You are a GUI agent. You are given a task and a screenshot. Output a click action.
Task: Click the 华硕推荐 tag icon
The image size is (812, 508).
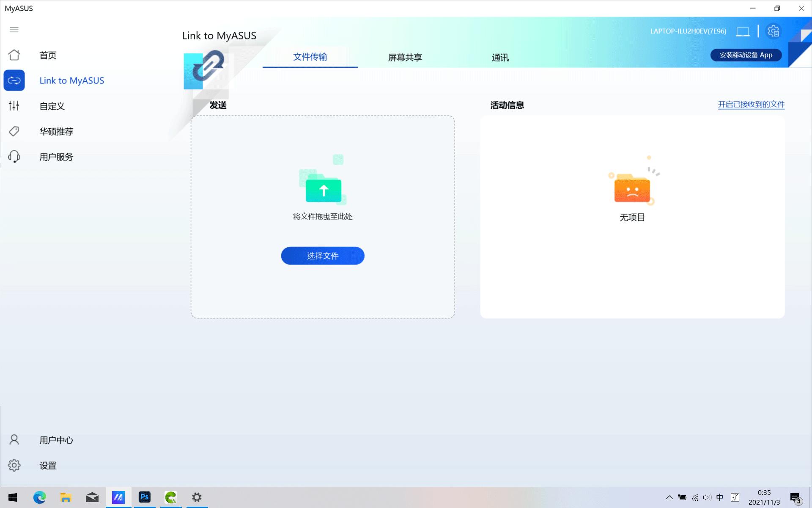tap(14, 131)
